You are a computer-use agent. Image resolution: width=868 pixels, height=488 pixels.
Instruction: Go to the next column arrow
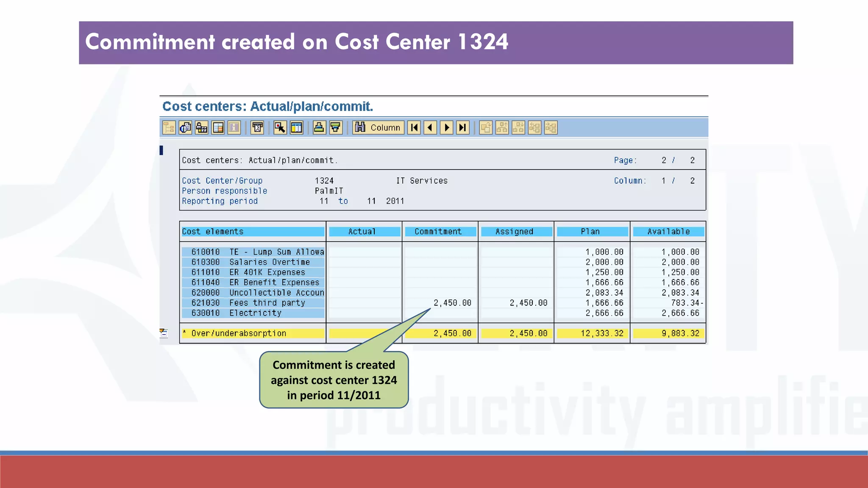(x=446, y=128)
